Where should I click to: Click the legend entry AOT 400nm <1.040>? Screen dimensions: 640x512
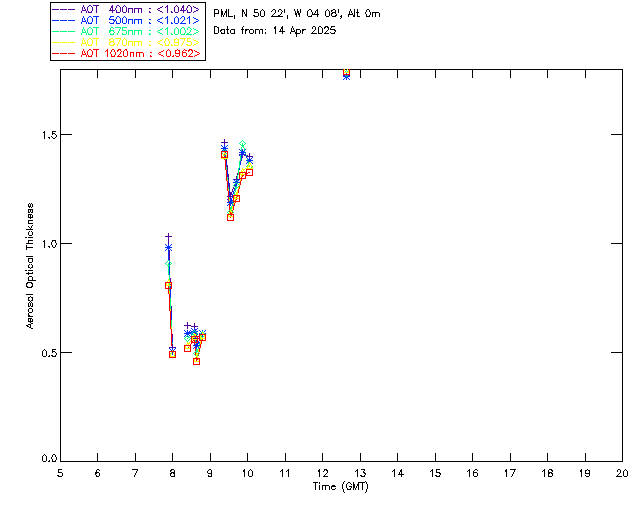tap(126, 9)
